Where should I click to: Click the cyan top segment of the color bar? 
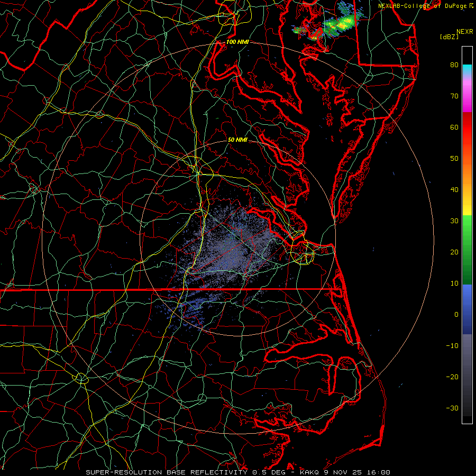467,69
